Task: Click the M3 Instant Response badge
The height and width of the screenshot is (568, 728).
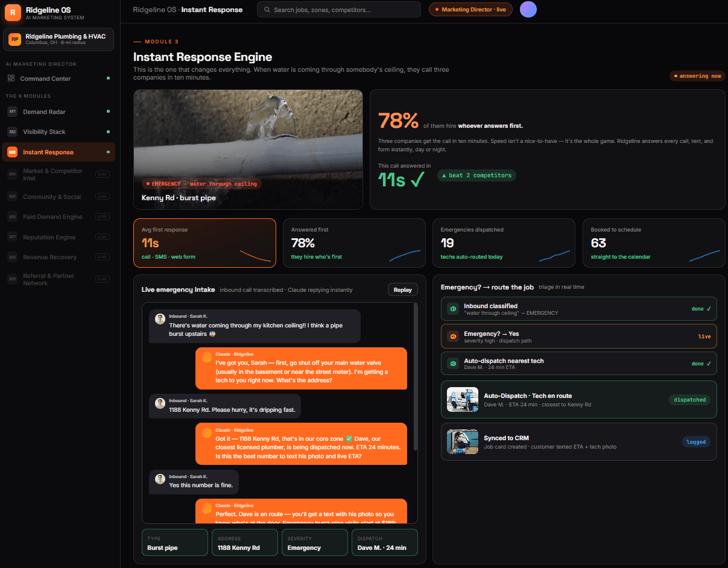Action: [13, 152]
